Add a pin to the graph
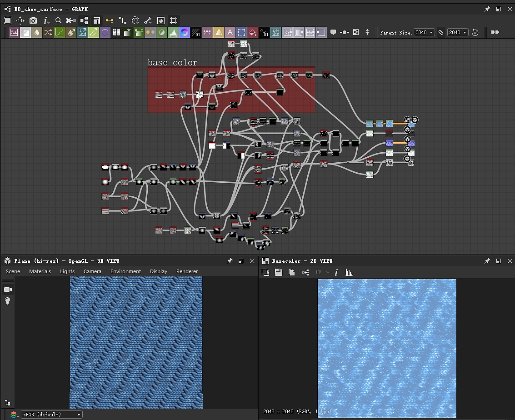 368,32
